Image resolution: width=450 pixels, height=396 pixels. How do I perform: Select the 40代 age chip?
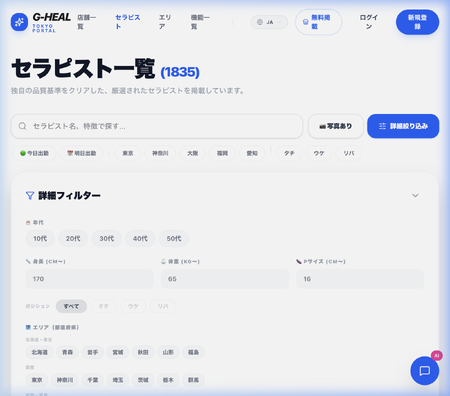click(140, 239)
